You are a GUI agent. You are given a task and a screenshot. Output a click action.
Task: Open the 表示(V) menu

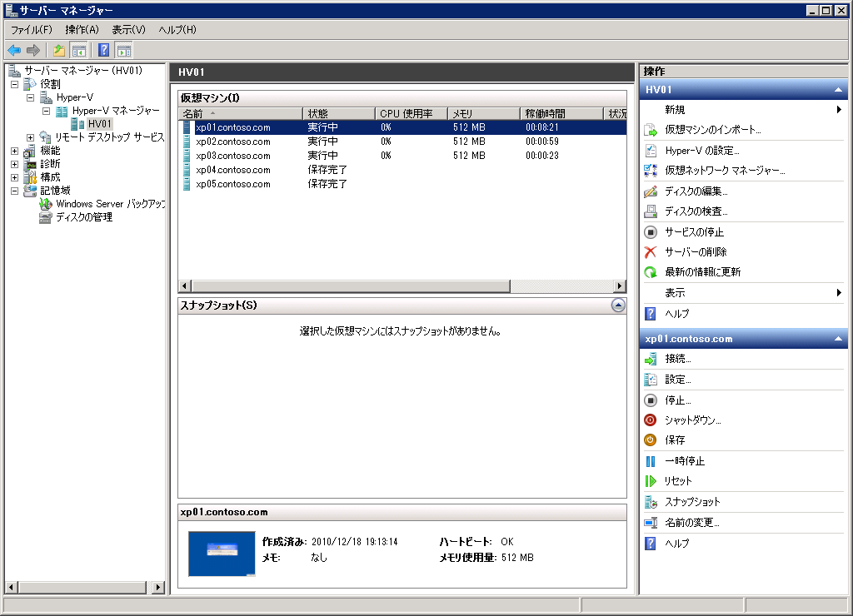click(129, 30)
